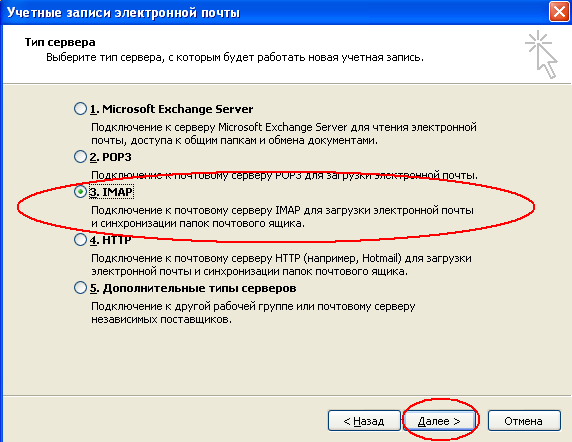Click the dialog title bar text
This screenshot has width=572, height=442.
123,12
